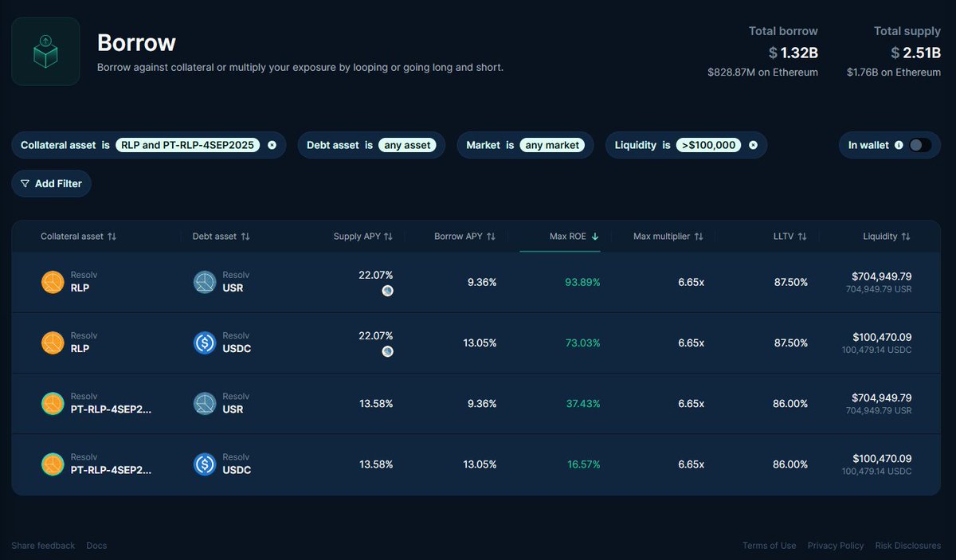Open the Liquidity >$100,000 filter value
Viewport: 956px width, 560px height.
[x=709, y=145]
